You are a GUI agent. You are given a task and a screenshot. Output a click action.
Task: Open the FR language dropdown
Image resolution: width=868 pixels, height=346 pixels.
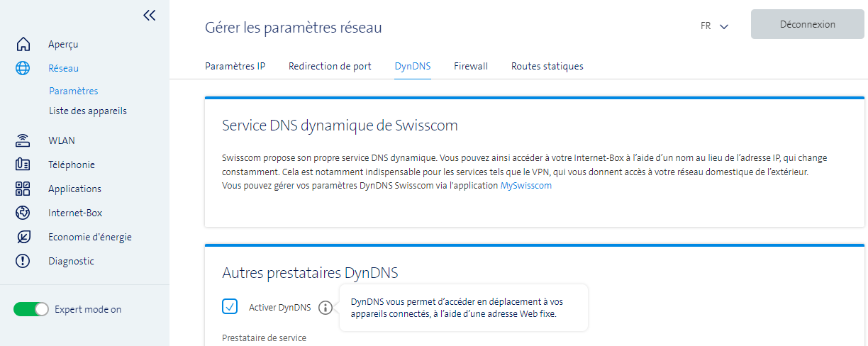point(714,26)
